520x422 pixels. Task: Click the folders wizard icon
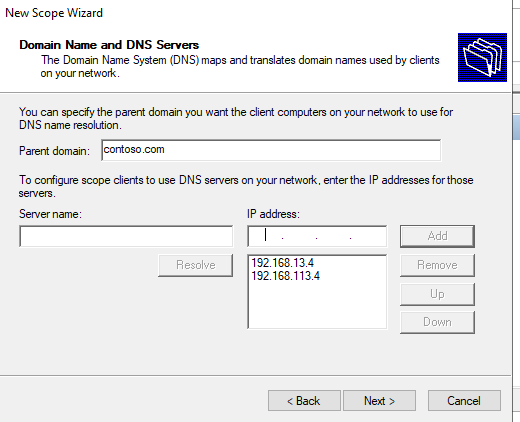[482, 57]
